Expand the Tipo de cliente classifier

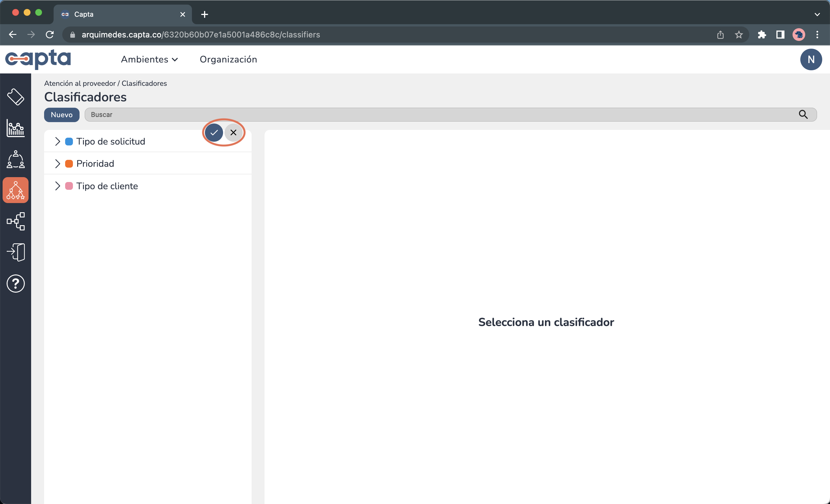[57, 186]
